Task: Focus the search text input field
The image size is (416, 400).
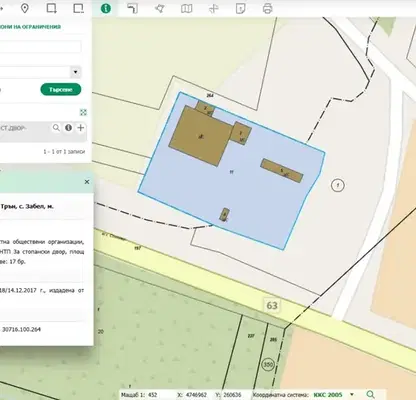Action: coord(40,47)
